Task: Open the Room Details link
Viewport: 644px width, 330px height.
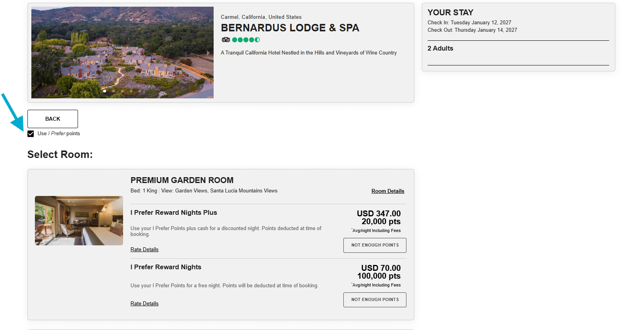Action: pos(388,191)
